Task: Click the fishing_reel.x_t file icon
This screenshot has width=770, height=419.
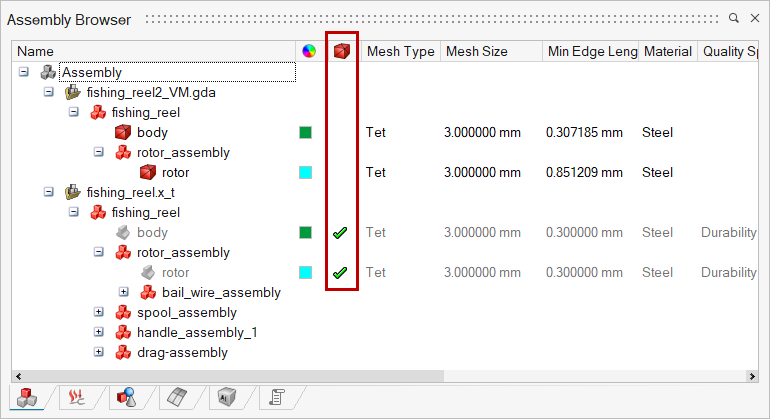Action: (73, 192)
